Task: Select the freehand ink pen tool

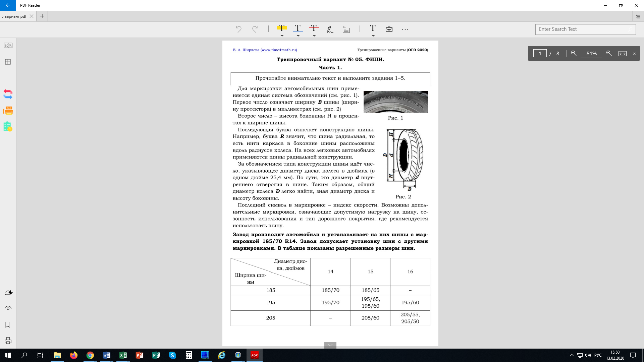Action: (330, 29)
